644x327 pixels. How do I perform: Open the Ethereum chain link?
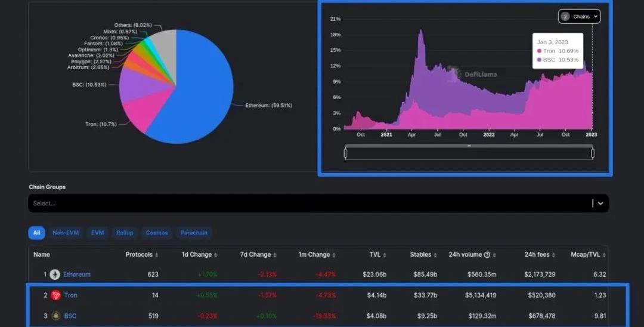coord(77,274)
